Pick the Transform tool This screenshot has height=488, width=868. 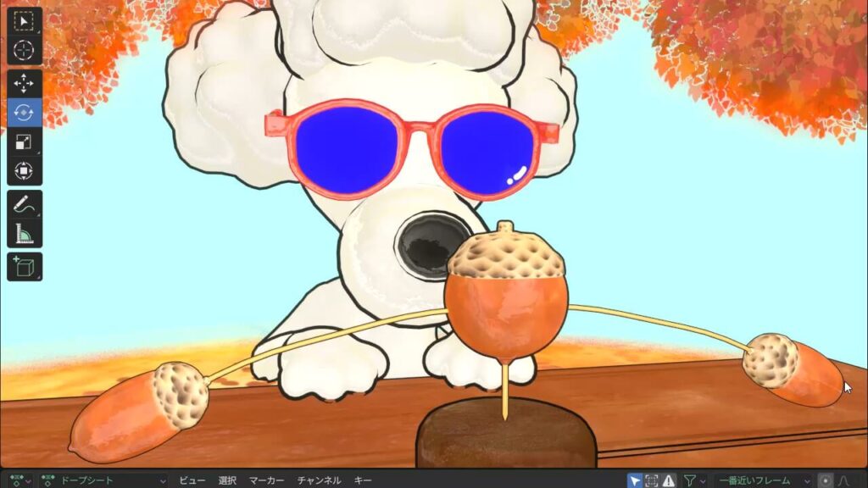click(24, 170)
